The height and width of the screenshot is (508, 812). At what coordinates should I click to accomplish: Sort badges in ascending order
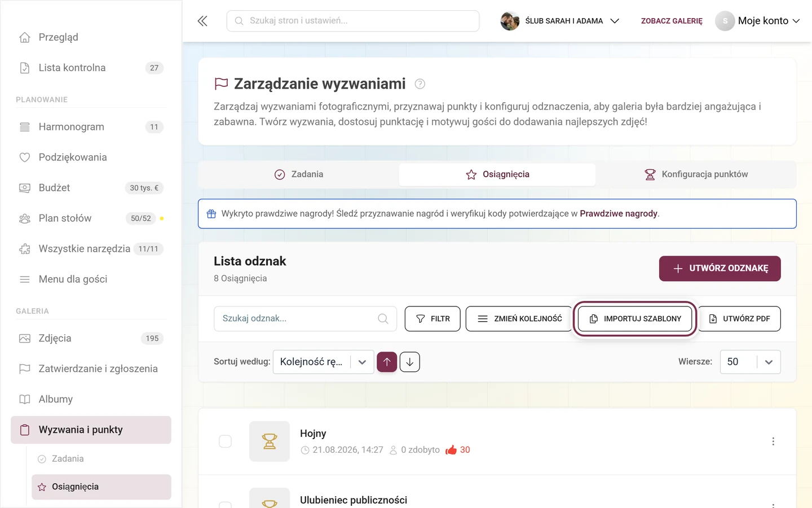pos(387,362)
